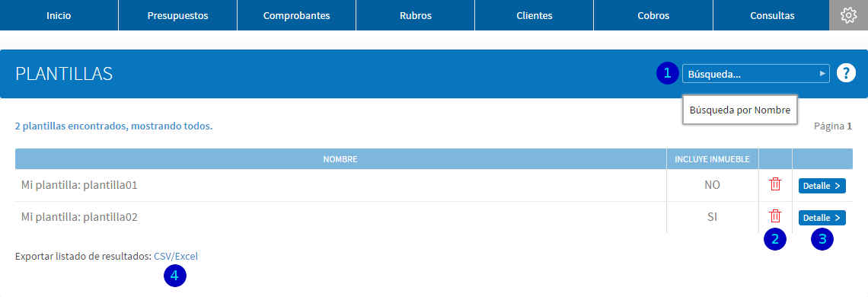The width and height of the screenshot is (868, 297).
Task: Click the Búsqueda search field
Action: (x=755, y=73)
